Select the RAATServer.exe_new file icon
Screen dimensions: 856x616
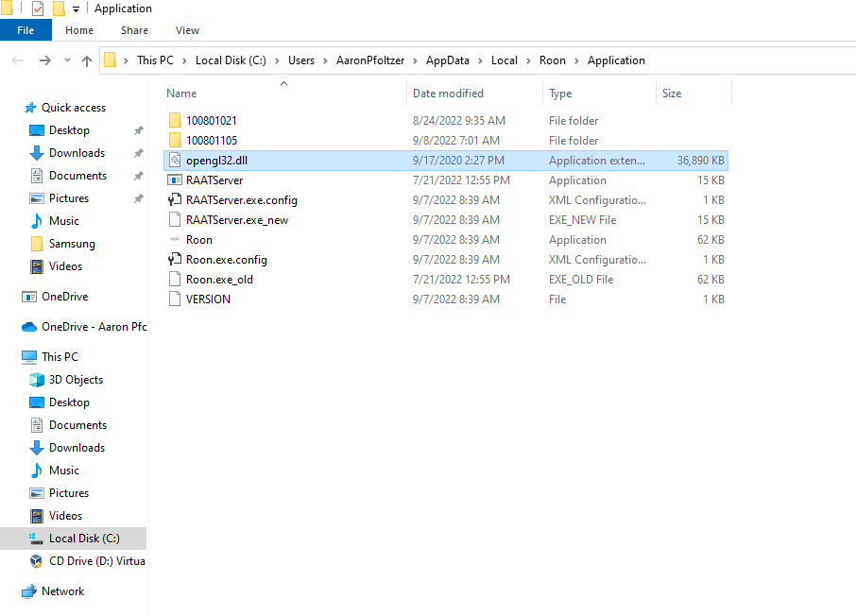click(x=175, y=219)
